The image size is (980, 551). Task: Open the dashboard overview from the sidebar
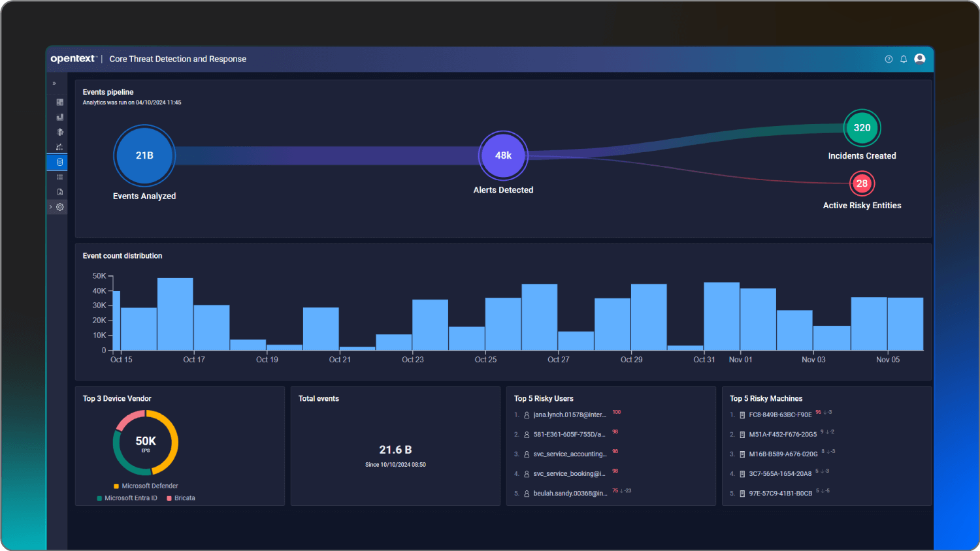click(59, 102)
